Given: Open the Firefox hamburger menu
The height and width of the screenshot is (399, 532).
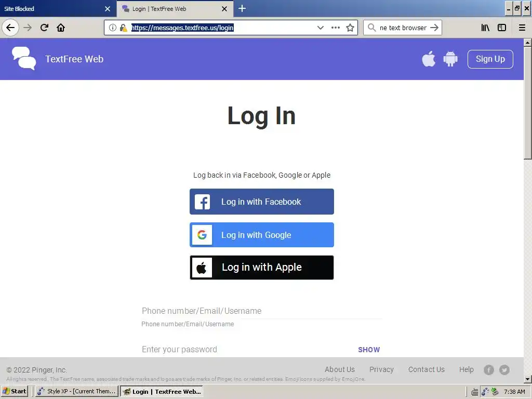Looking at the screenshot, I should pyautogui.click(x=522, y=28).
